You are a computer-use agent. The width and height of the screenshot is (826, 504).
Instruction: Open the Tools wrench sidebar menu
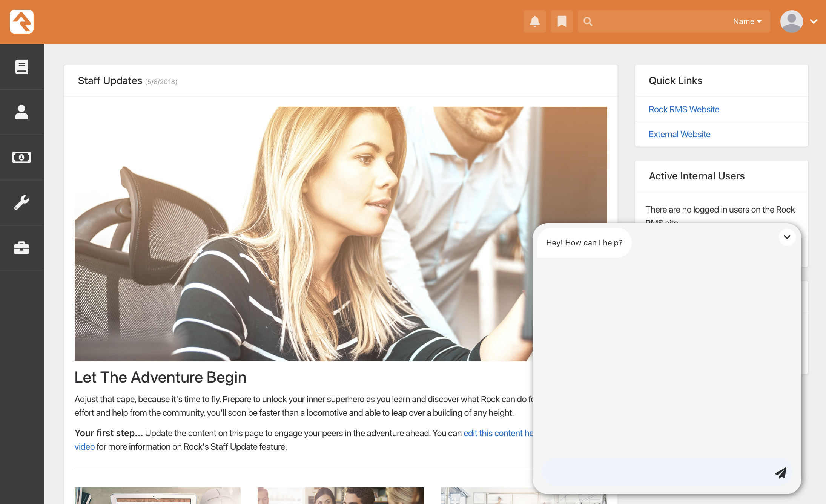21,202
